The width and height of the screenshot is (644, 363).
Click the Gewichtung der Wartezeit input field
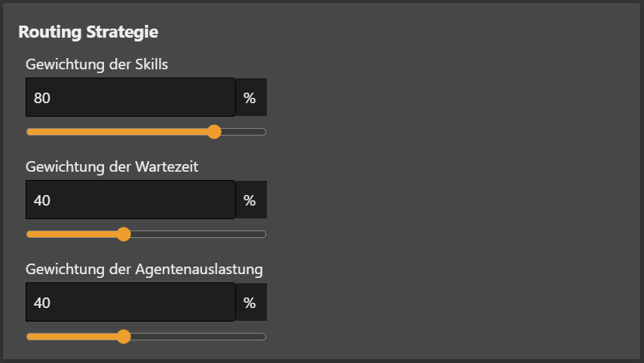(x=130, y=200)
